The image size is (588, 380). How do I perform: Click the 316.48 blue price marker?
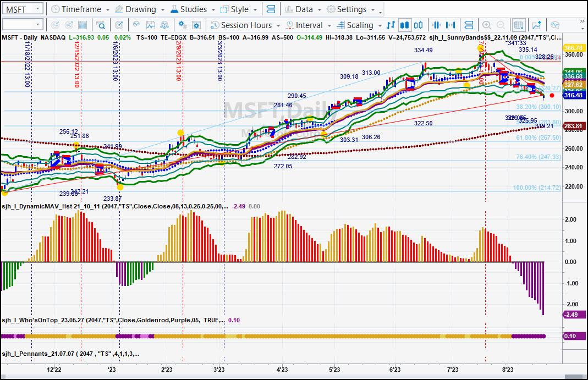[x=573, y=95]
